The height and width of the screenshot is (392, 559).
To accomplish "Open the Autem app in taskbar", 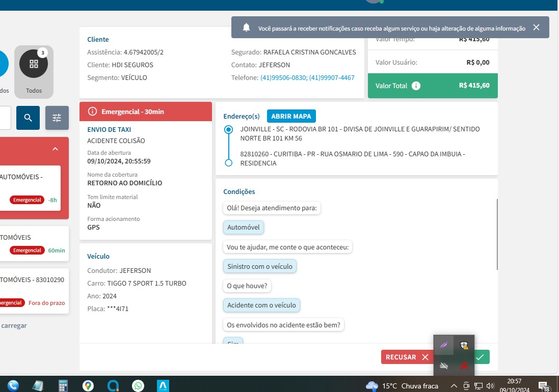I will point(163,385).
